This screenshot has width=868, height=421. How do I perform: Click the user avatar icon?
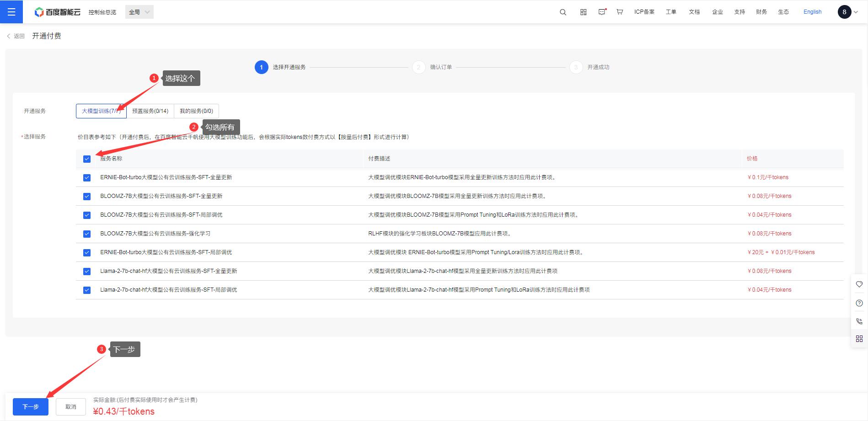click(x=844, y=12)
